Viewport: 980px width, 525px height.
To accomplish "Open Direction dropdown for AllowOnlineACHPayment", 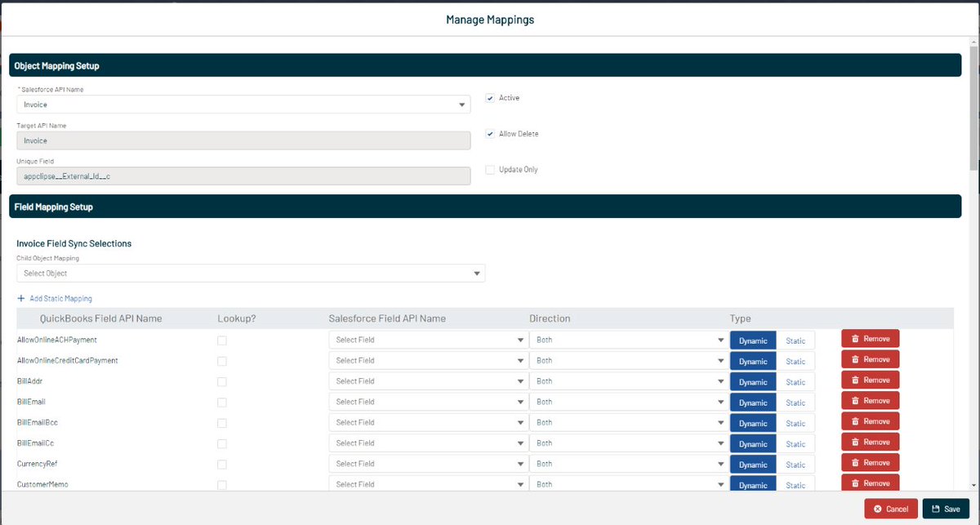I will [x=629, y=340].
